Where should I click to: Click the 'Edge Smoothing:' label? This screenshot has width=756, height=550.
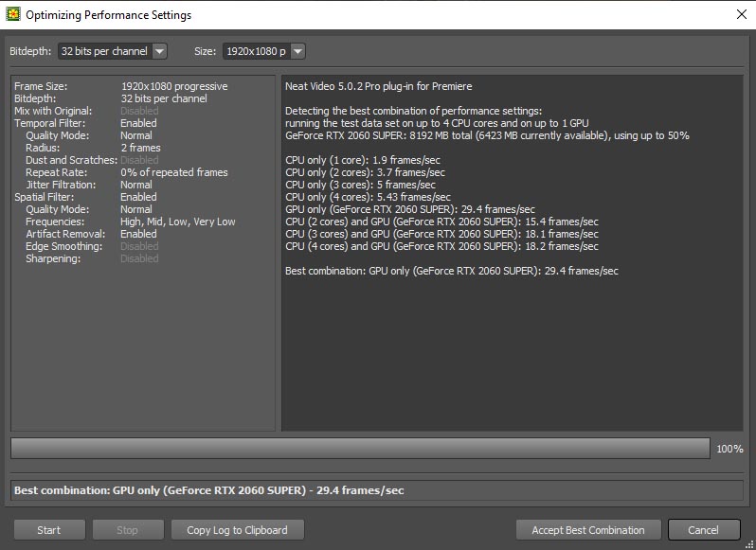(x=63, y=246)
